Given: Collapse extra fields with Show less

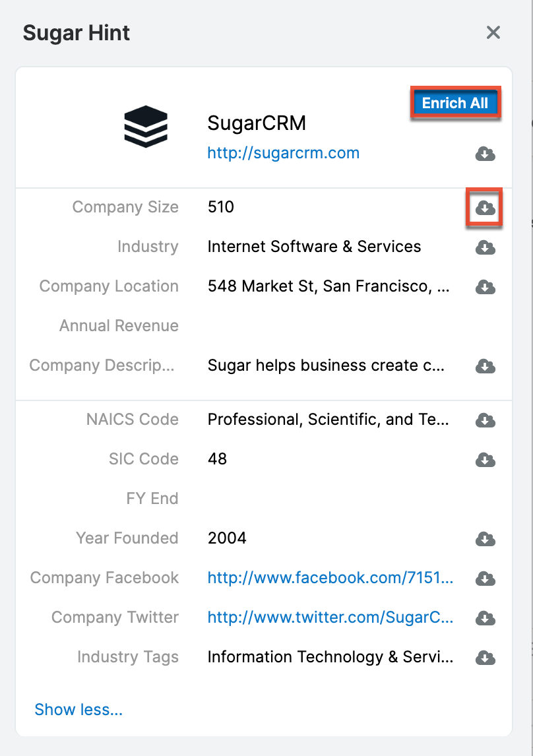Looking at the screenshot, I should (78, 709).
